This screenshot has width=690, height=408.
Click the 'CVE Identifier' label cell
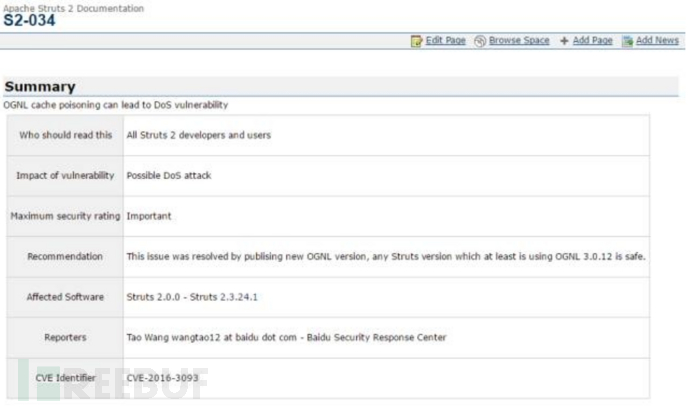click(65, 378)
